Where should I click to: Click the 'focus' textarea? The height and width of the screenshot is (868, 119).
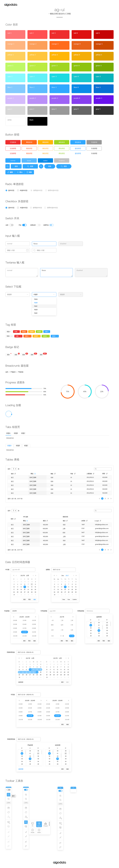[x=56, y=273]
